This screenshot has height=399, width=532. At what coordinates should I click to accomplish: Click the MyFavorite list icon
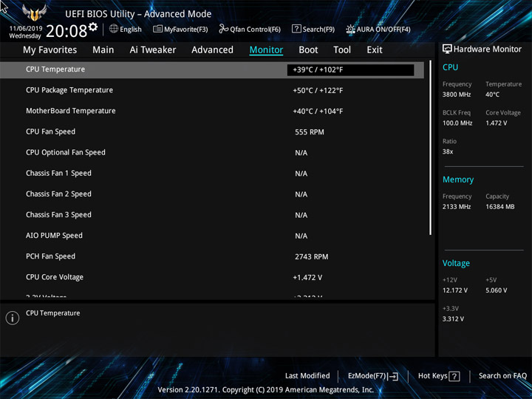[157, 29]
